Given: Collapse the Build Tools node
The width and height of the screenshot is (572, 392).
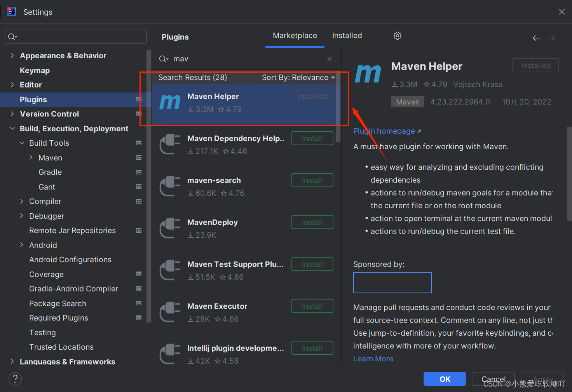Looking at the screenshot, I should tap(22, 143).
